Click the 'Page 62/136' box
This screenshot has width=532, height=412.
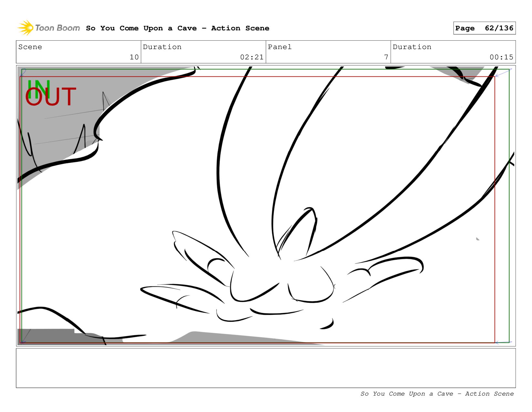pos(484,28)
